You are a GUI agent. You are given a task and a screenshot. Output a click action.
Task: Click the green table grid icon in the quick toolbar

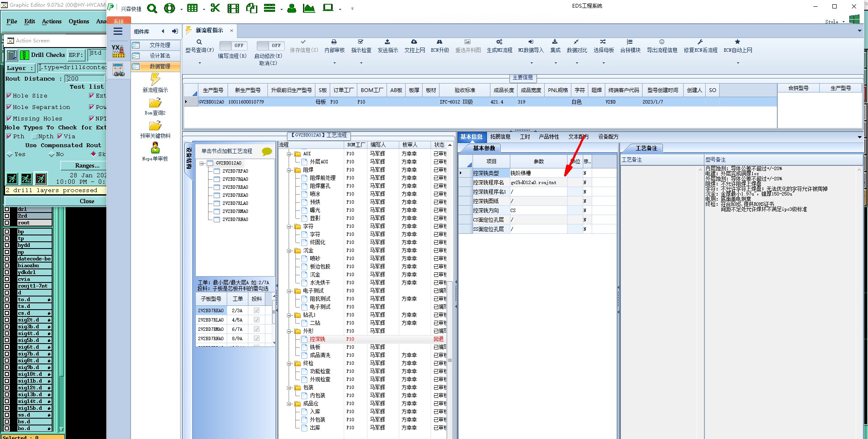(x=192, y=8)
